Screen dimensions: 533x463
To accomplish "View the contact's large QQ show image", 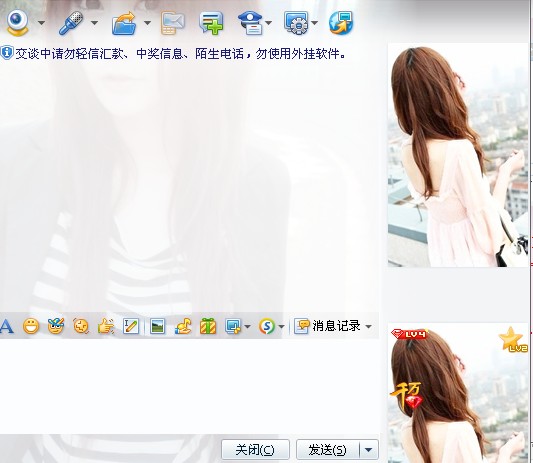I will coord(458,155).
